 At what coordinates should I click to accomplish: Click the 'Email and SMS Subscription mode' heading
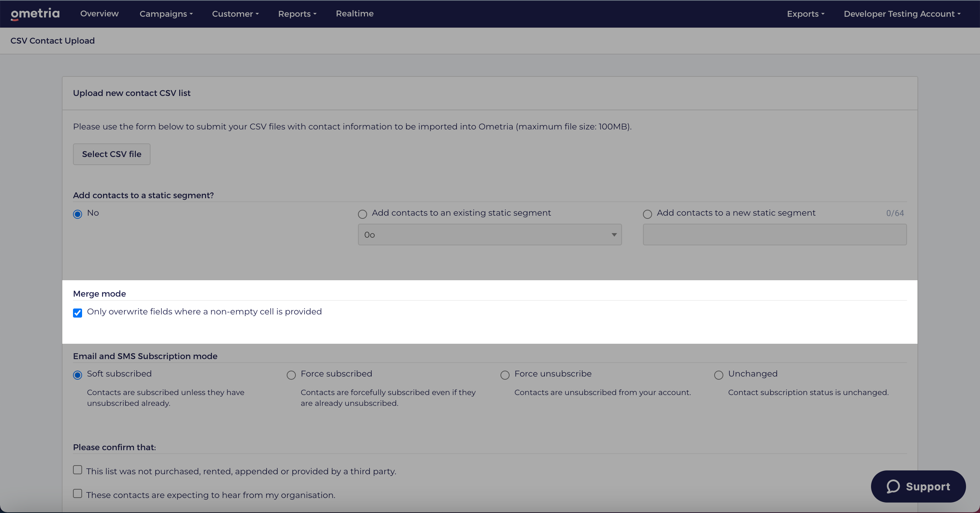(145, 356)
